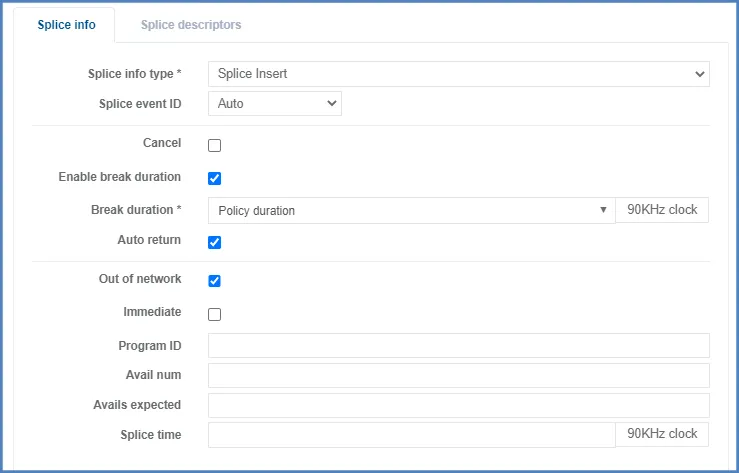Click the Cancel label text
This screenshot has width=739, height=473.
(162, 143)
